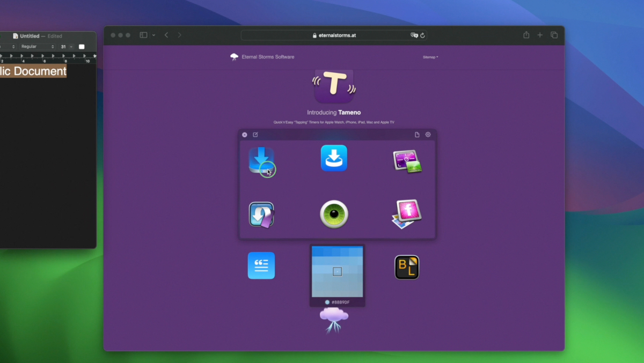Click the white text color swatch in TextEdit
Image resolution: width=644 pixels, height=363 pixels.
coord(82,47)
